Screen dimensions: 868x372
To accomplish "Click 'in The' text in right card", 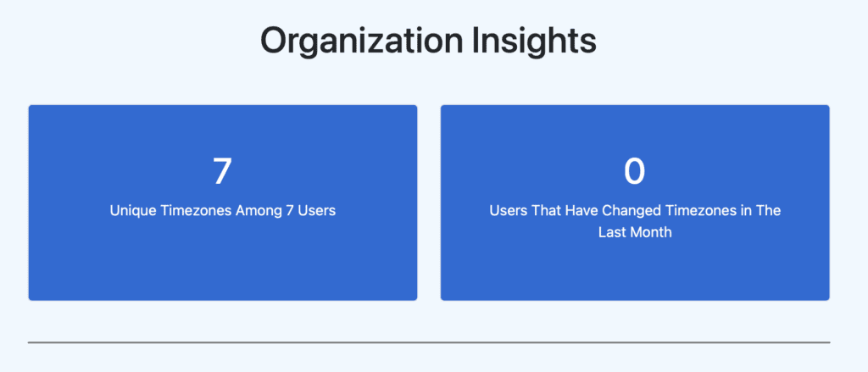I will tap(760, 211).
